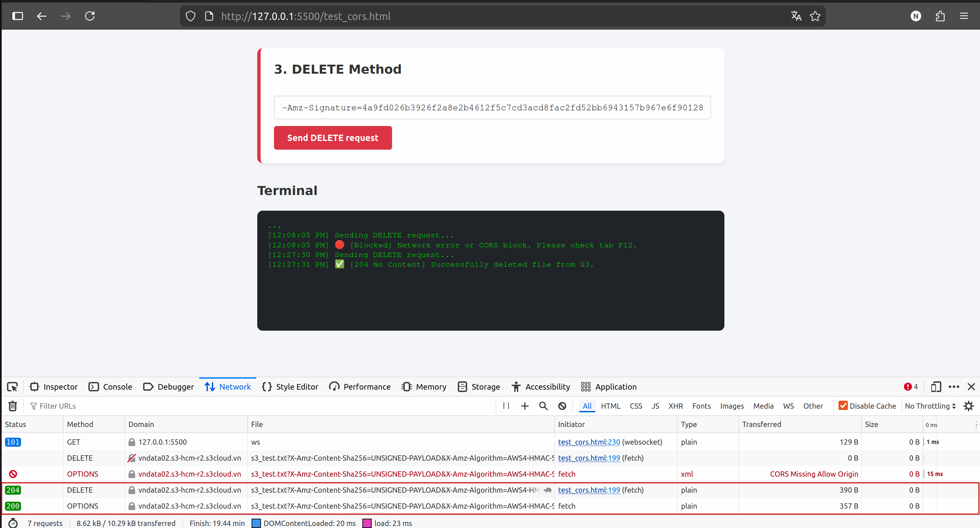This screenshot has height=528, width=980.
Task: Click the element picker icon in devtools
Action: coord(12,387)
